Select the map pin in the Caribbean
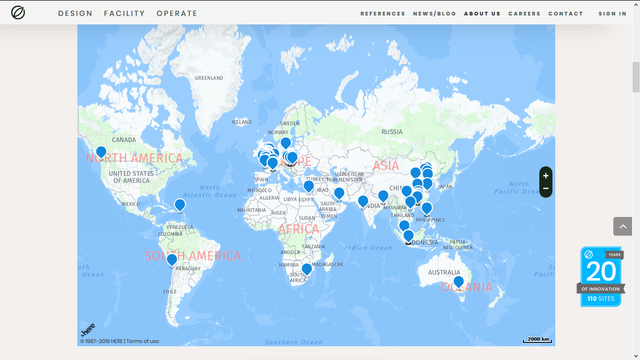 [180, 204]
